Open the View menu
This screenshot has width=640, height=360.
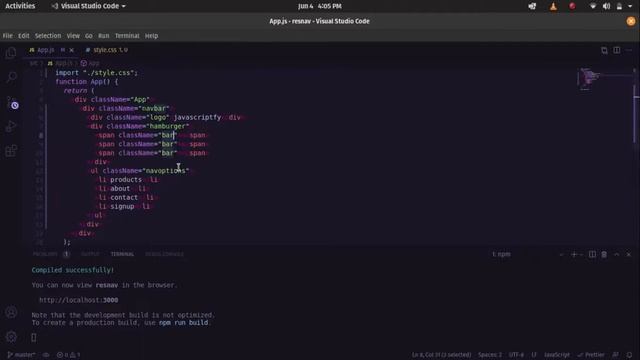click(x=73, y=36)
